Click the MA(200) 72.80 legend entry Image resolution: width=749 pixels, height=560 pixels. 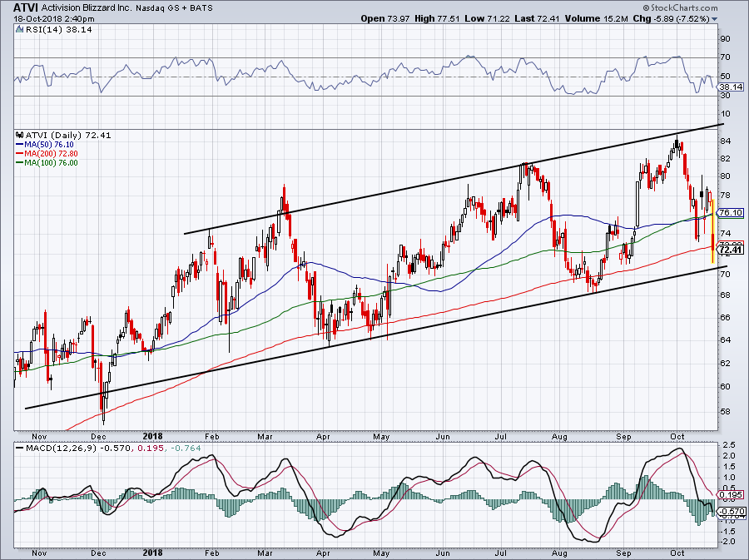tap(51, 153)
